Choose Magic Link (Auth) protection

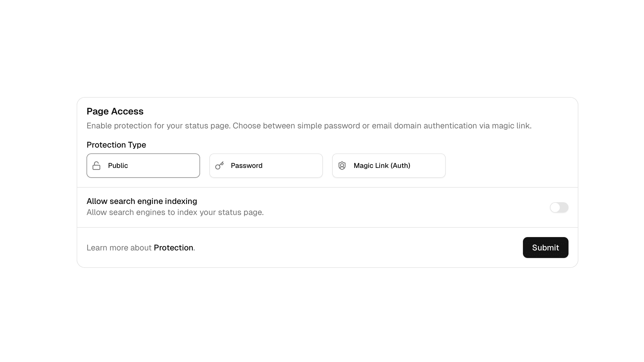pyautogui.click(x=388, y=165)
